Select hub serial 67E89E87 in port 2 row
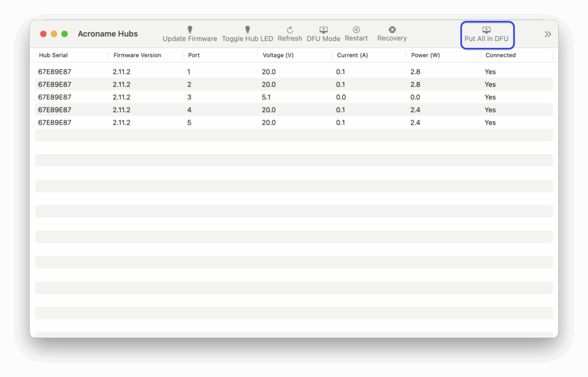This screenshot has width=588, height=377. (x=55, y=84)
